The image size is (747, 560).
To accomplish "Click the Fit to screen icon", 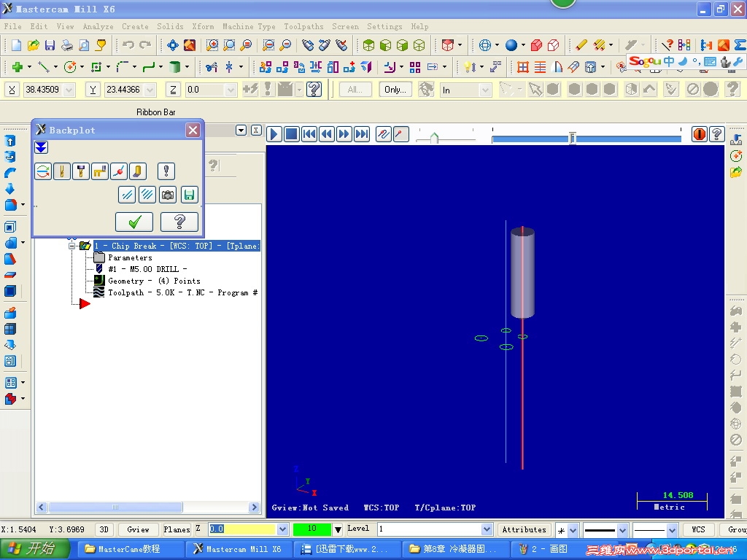I will click(172, 45).
